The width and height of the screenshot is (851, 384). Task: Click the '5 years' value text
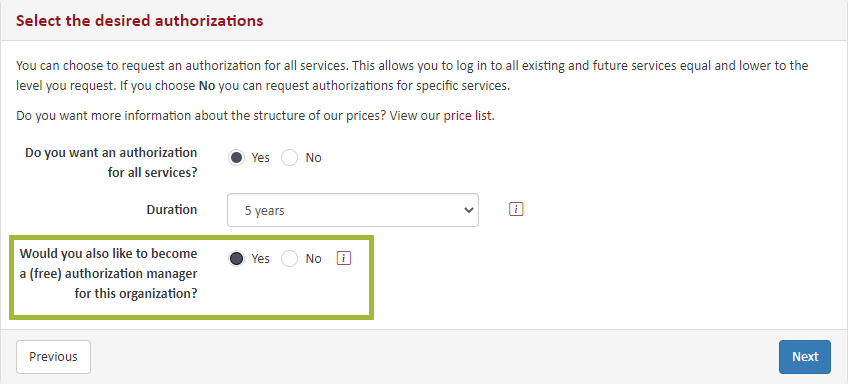(264, 210)
